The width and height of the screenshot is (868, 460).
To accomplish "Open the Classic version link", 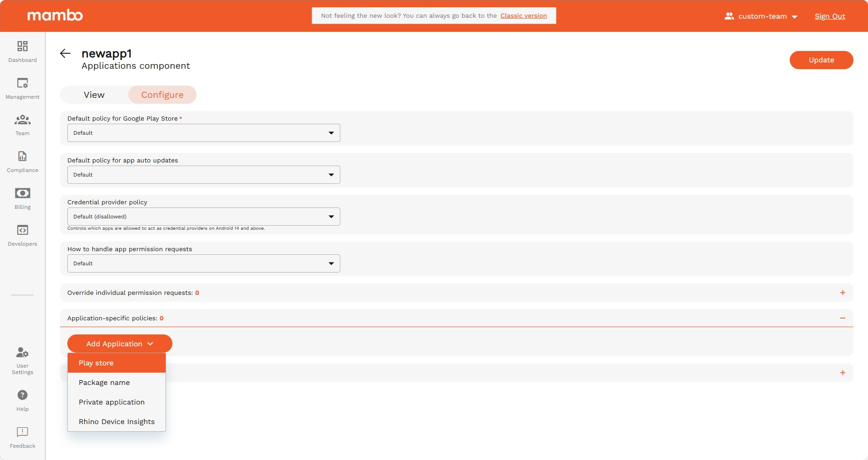I will click(524, 15).
